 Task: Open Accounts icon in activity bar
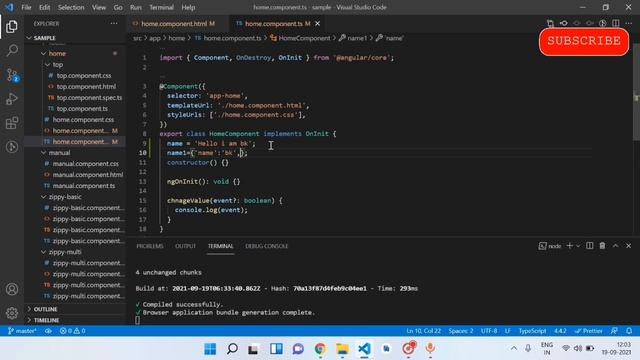(12, 289)
